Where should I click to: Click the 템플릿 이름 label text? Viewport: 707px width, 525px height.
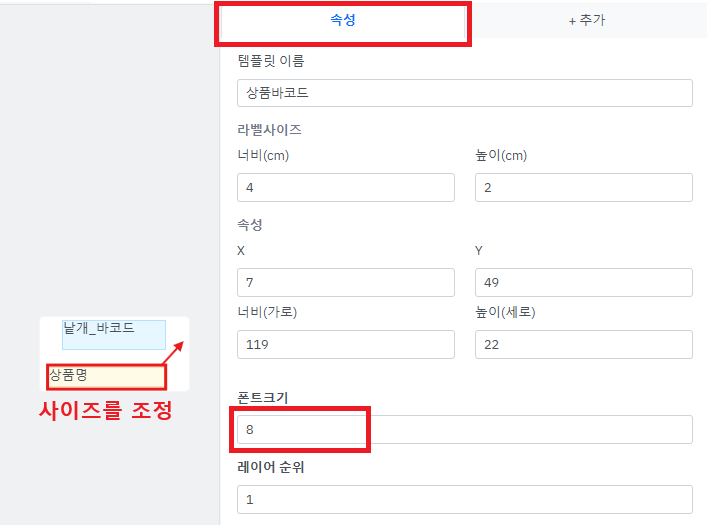point(270,61)
